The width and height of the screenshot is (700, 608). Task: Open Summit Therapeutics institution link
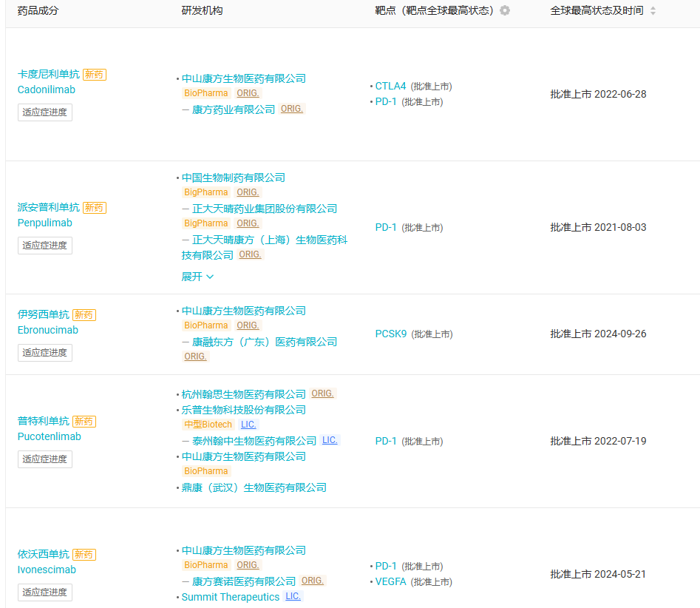pyautogui.click(x=231, y=597)
